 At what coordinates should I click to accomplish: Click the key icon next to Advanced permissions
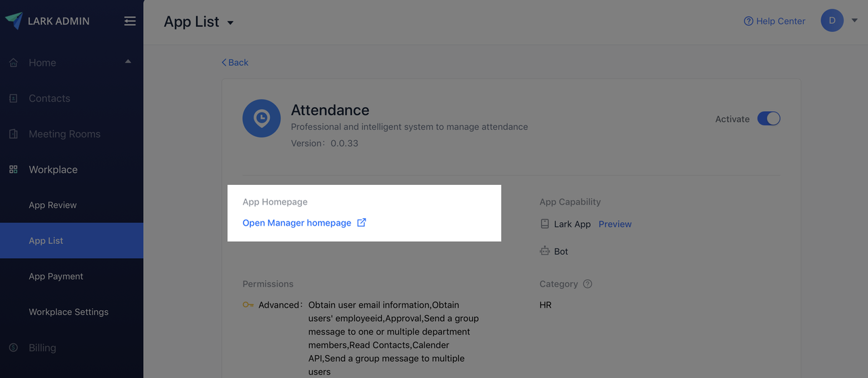point(248,305)
